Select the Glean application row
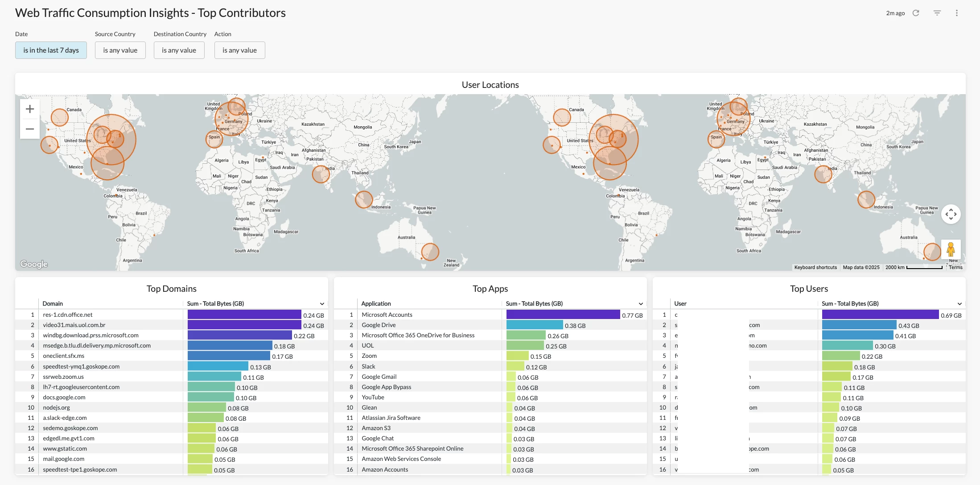The width and height of the screenshot is (980, 485). click(x=490, y=407)
